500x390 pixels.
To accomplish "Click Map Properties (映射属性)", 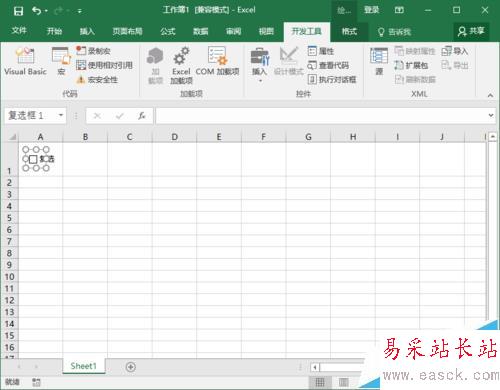I will [415, 51].
